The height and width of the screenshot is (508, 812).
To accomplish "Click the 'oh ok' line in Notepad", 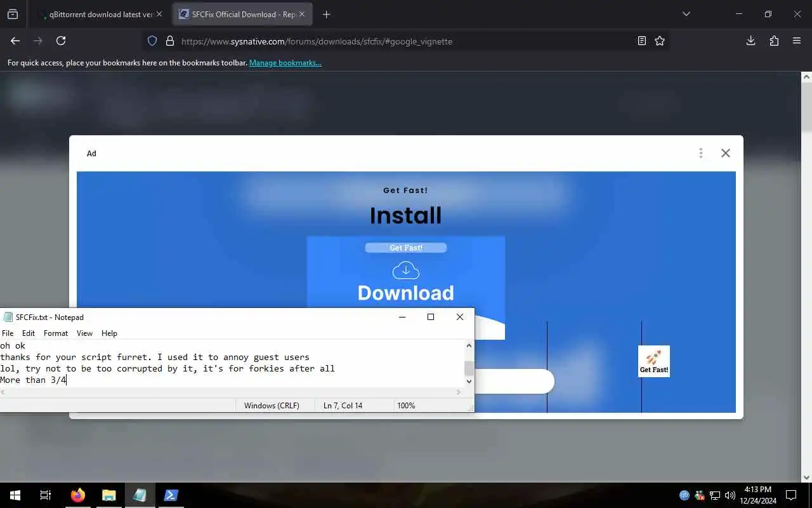I will click(13, 345).
